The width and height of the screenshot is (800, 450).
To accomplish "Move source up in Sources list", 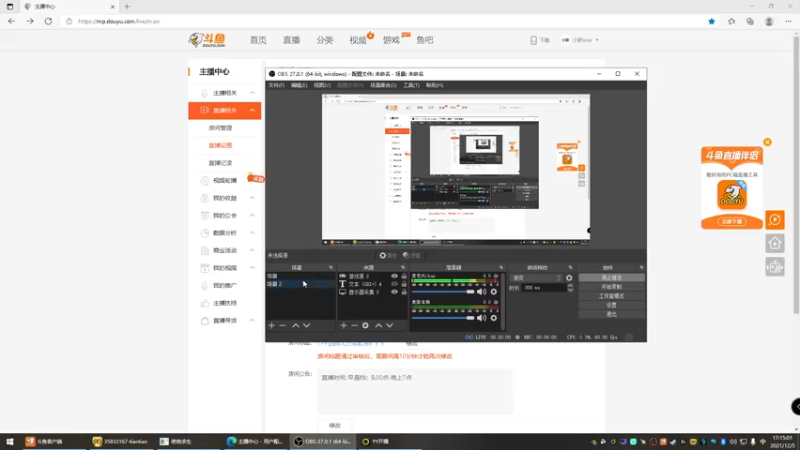I will [x=379, y=326].
